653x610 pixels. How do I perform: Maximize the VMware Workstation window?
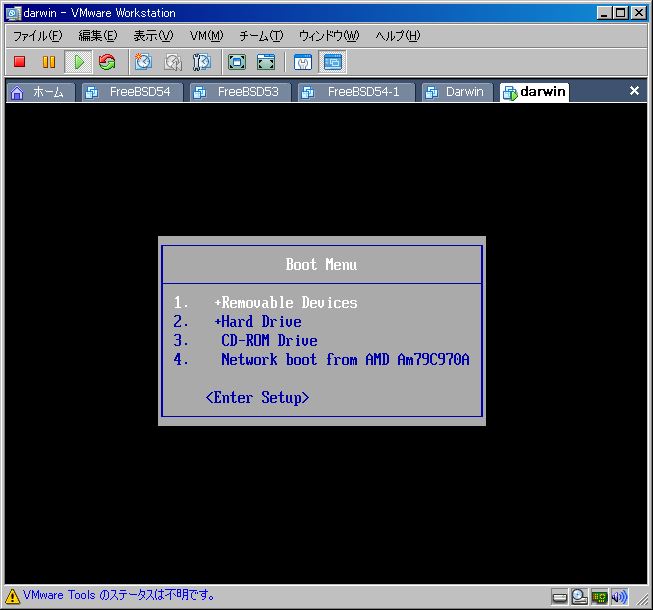point(621,13)
